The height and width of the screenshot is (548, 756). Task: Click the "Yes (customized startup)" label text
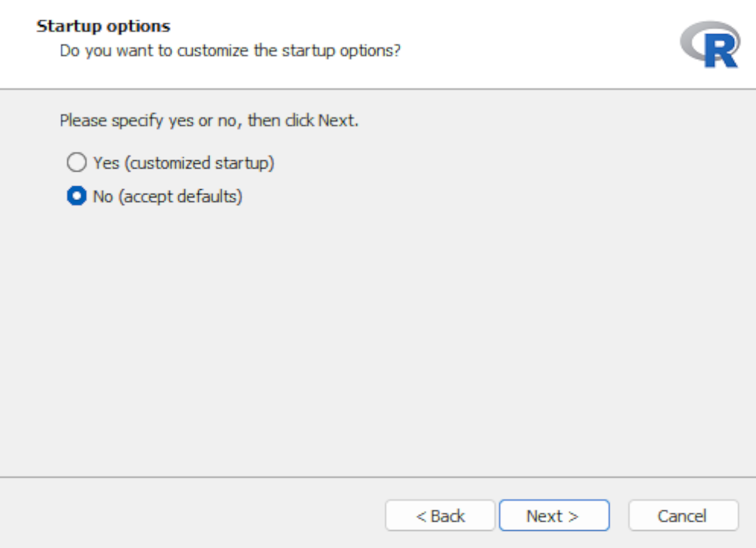click(184, 163)
